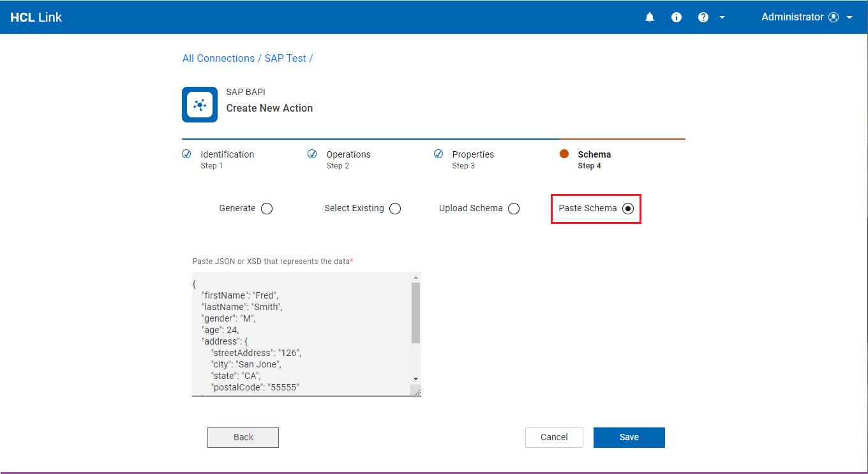
Task: Expand the help menu dropdown arrow
Action: coord(722,17)
